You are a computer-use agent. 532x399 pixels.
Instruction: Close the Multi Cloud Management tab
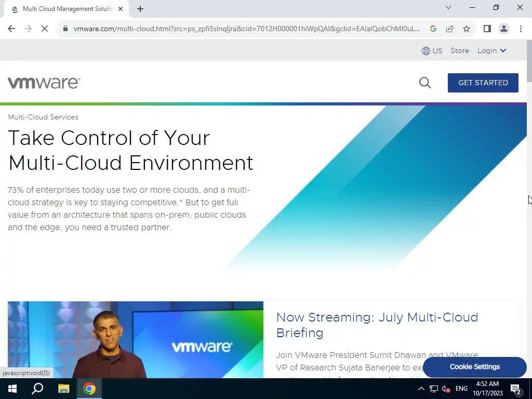point(121,9)
